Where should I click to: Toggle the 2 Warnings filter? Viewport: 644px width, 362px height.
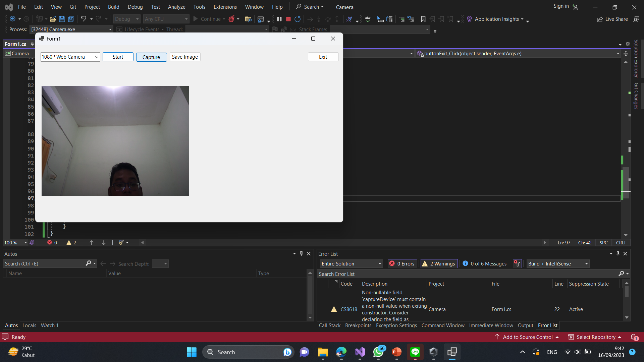439,264
